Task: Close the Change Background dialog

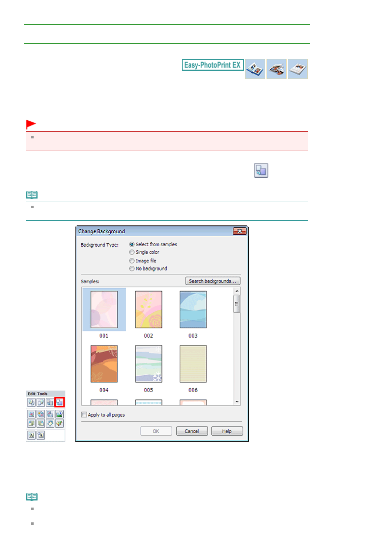Action: 240,231
